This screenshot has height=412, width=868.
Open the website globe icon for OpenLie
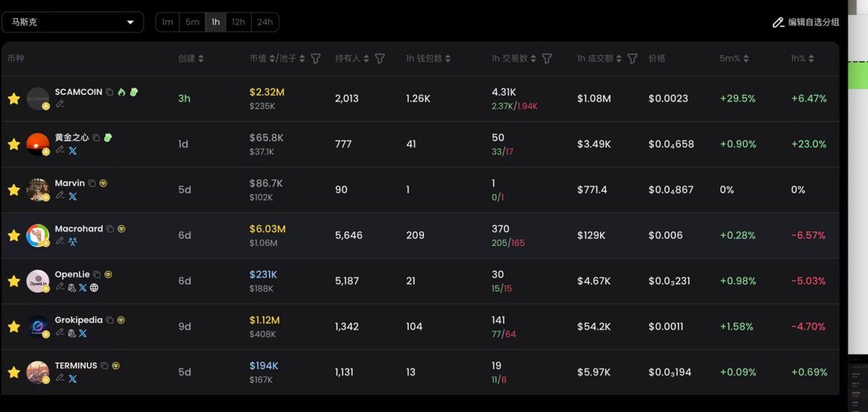[x=94, y=287]
